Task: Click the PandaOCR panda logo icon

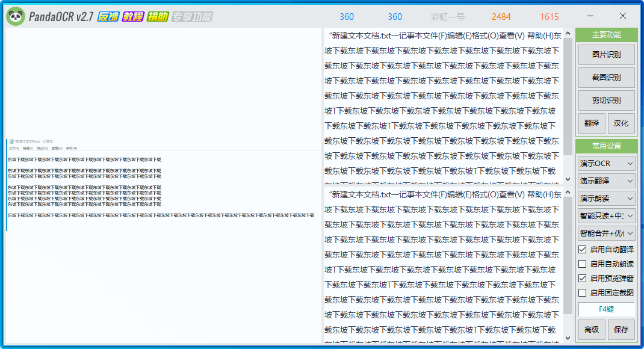Action: pos(15,17)
